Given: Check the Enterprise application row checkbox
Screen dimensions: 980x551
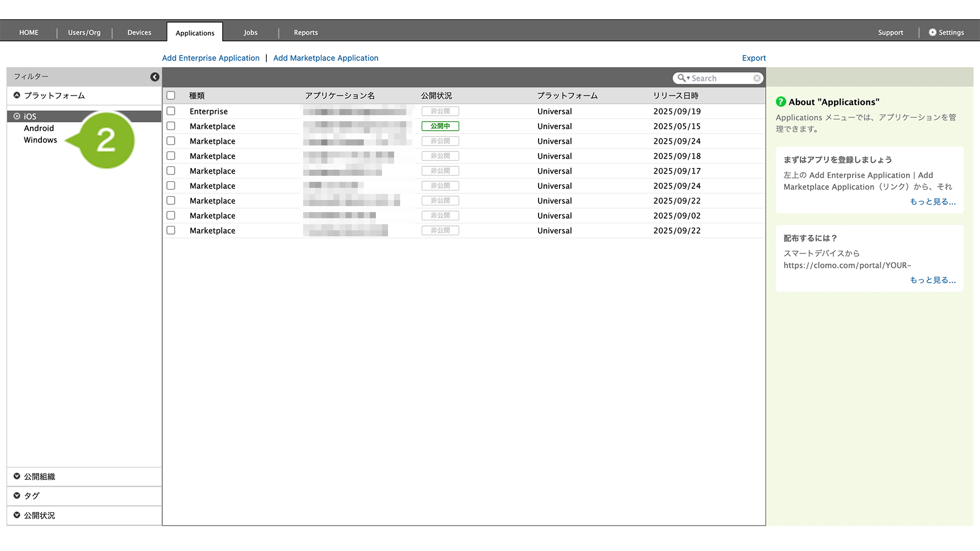Looking at the screenshot, I should pos(171,111).
